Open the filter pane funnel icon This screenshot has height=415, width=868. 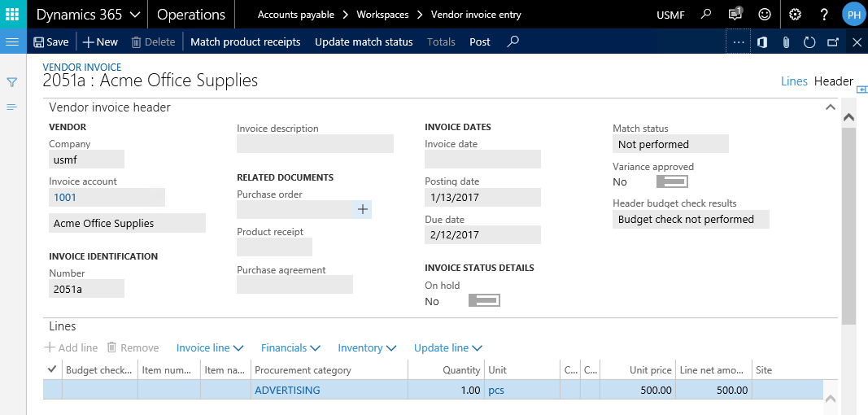coord(12,82)
